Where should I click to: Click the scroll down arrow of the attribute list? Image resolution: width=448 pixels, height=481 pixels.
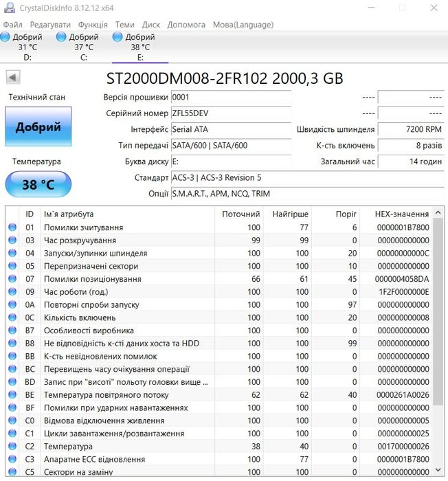point(438,470)
